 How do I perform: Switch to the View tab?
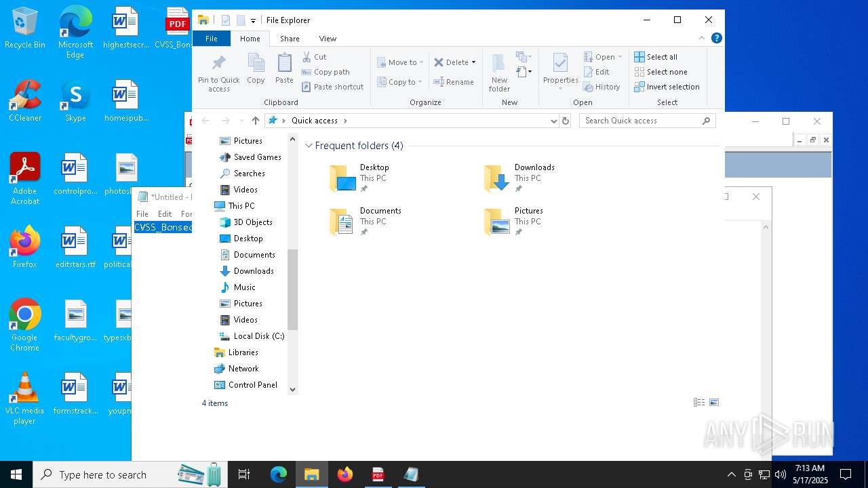328,39
